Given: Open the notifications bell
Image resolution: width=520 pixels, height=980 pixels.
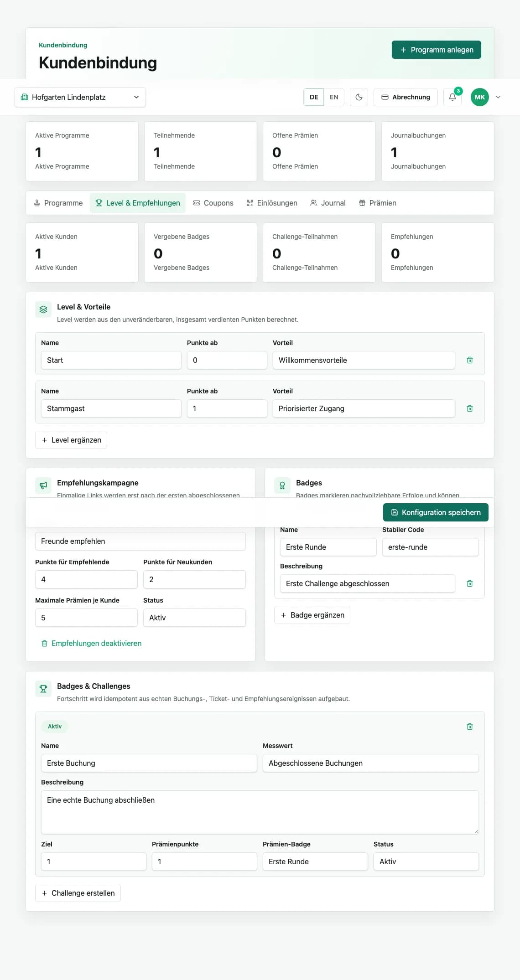Looking at the screenshot, I should pos(452,97).
